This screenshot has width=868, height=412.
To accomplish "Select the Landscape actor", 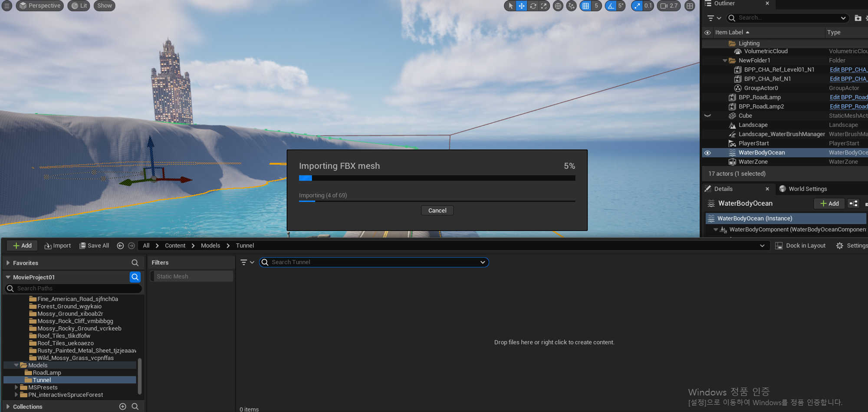I will pyautogui.click(x=753, y=125).
